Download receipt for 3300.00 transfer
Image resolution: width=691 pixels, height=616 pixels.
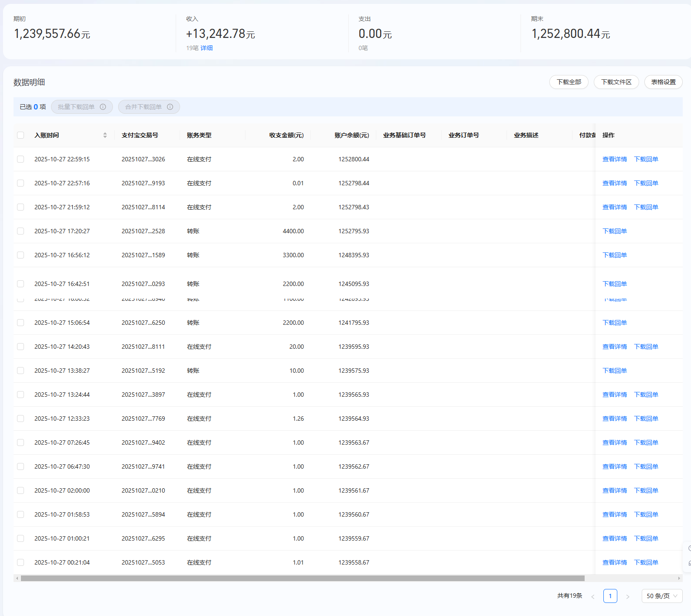[614, 255]
